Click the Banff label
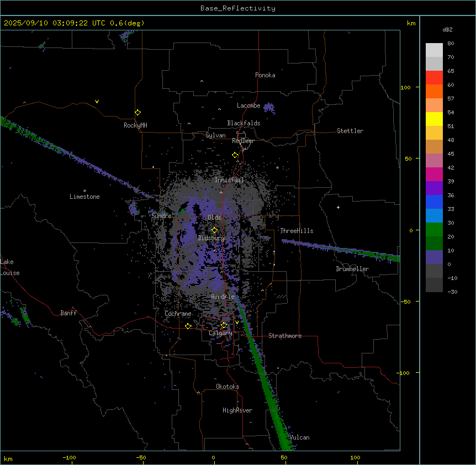Image resolution: width=476 pixels, height=465 pixels. tap(68, 313)
